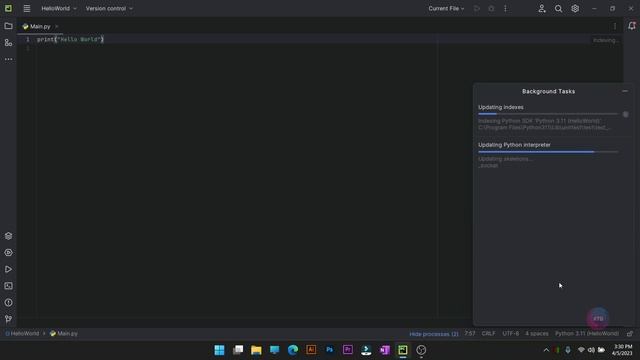
Task: Show hidden system tray icons chevron
Action: tap(546, 350)
